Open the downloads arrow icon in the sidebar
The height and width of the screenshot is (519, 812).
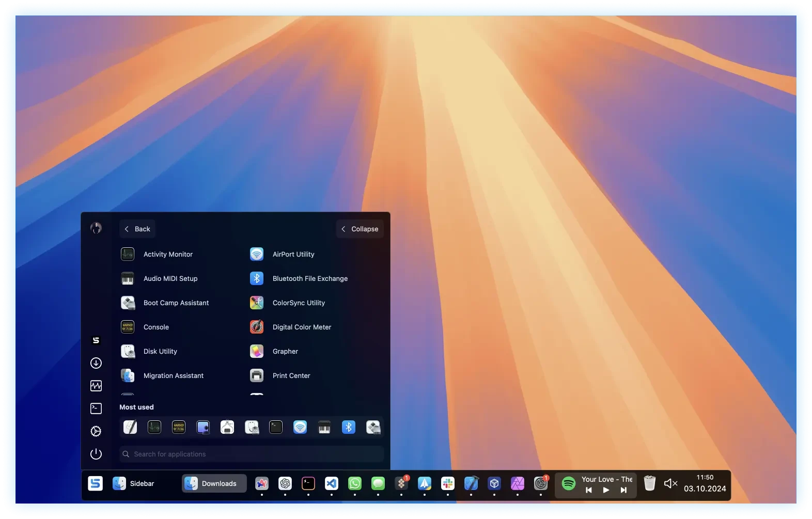[96, 363]
